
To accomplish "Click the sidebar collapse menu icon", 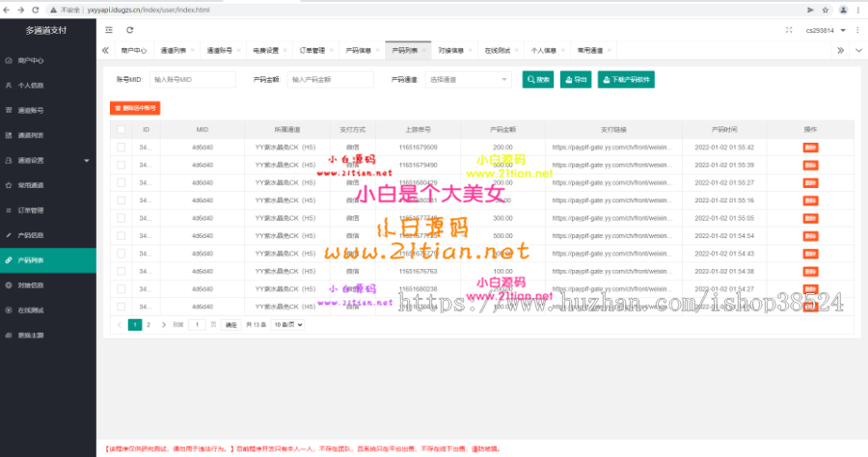I will 108,30.
